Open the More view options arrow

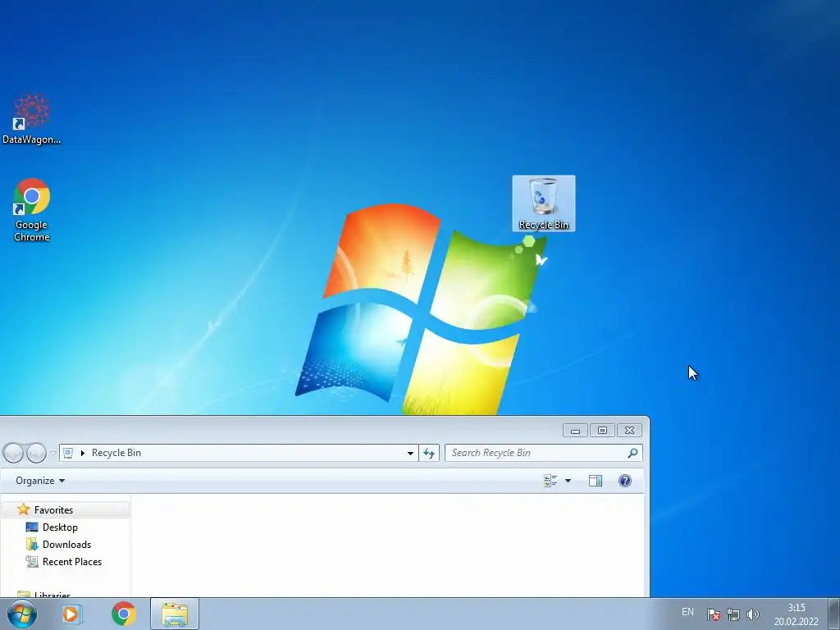pyautogui.click(x=568, y=481)
